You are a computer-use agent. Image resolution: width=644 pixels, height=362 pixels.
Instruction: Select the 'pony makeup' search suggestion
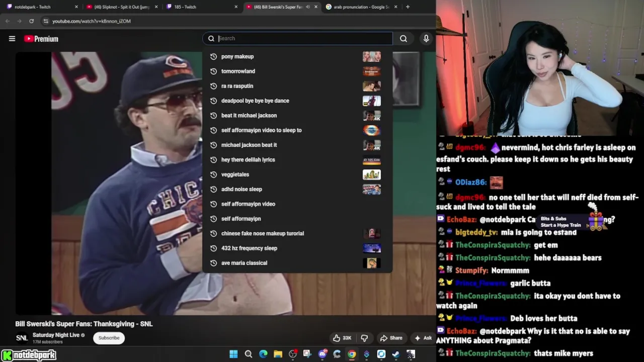pyautogui.click(x=297, y=56)
